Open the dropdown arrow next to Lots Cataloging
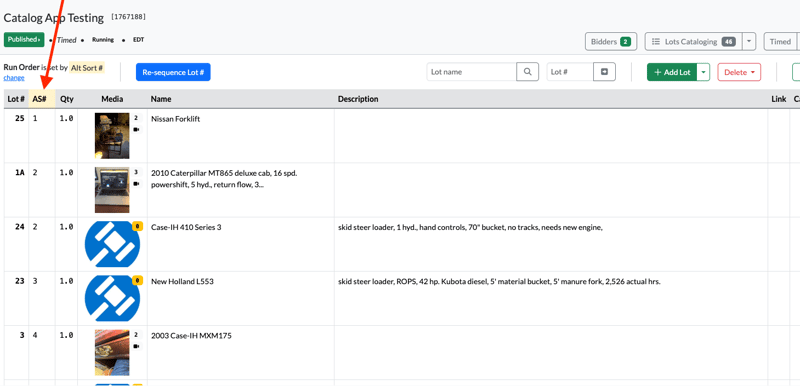800x386 pixels. pos(749,42)
